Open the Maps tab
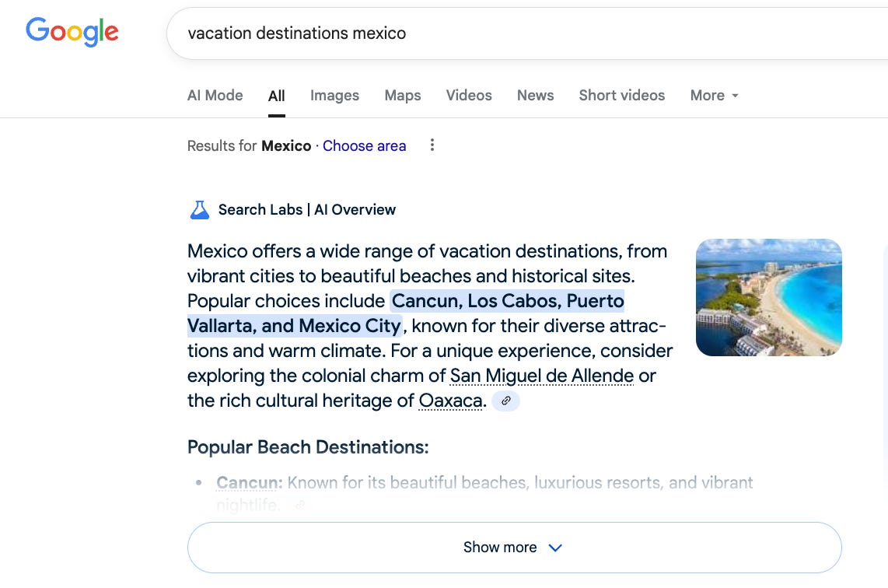 (403, 95)
